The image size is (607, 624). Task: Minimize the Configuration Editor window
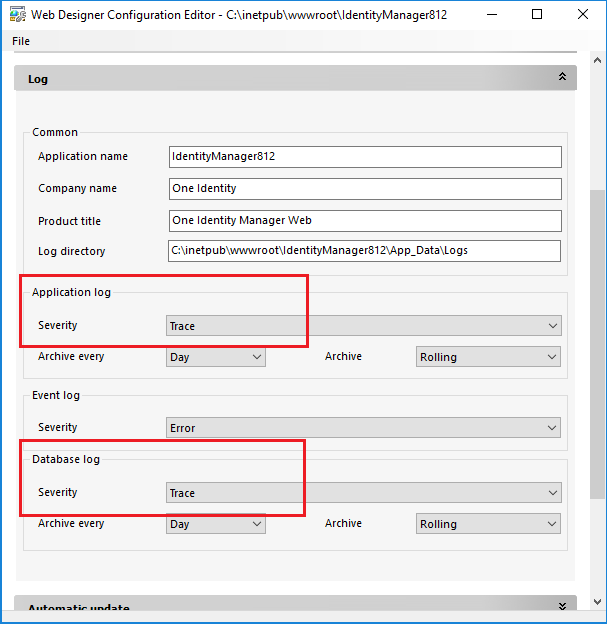click(x=491, y=15)
